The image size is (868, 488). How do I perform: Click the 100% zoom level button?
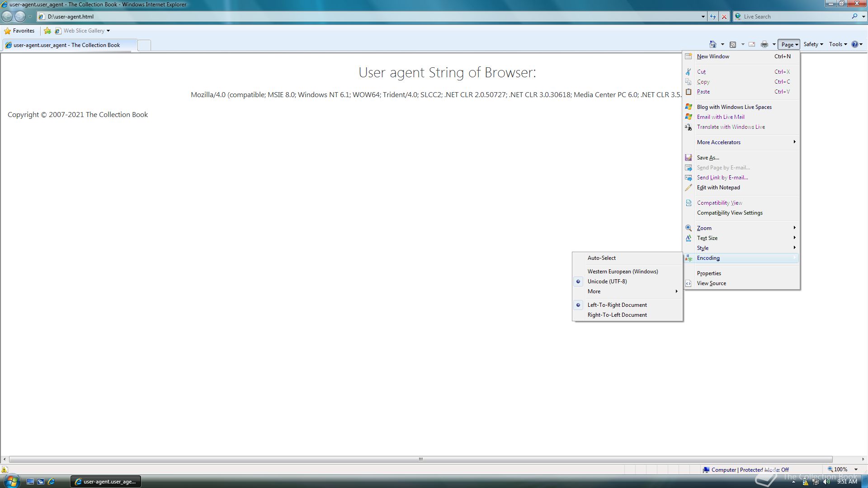pos(838,469)
